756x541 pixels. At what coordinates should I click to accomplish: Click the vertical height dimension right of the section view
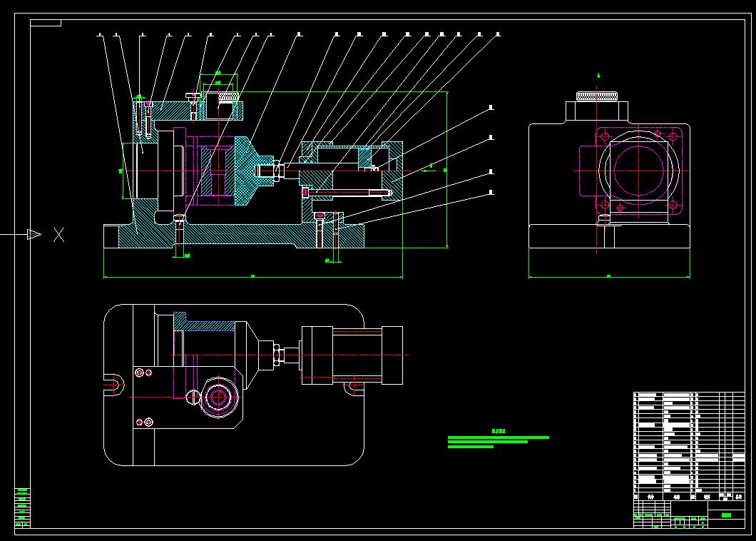pos(446,170)
